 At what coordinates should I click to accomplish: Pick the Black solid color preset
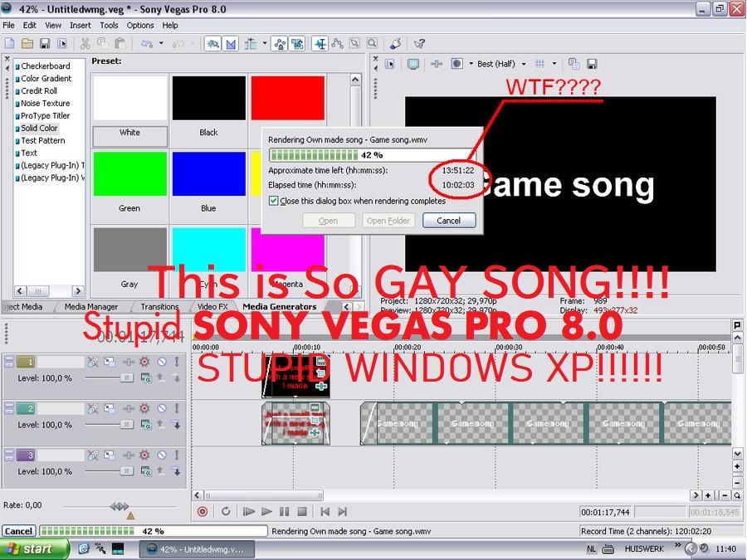(x=209, y=98)
